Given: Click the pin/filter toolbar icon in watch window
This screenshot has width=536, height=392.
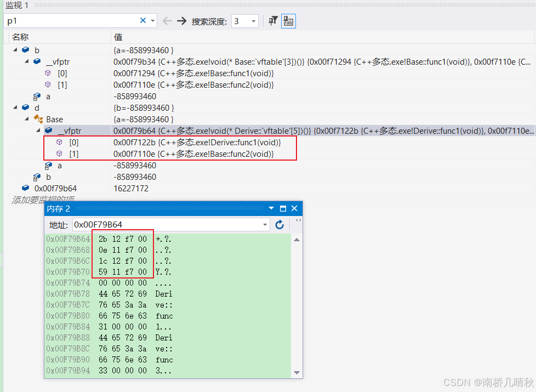Looking at the screenshot, I should 273,21.
